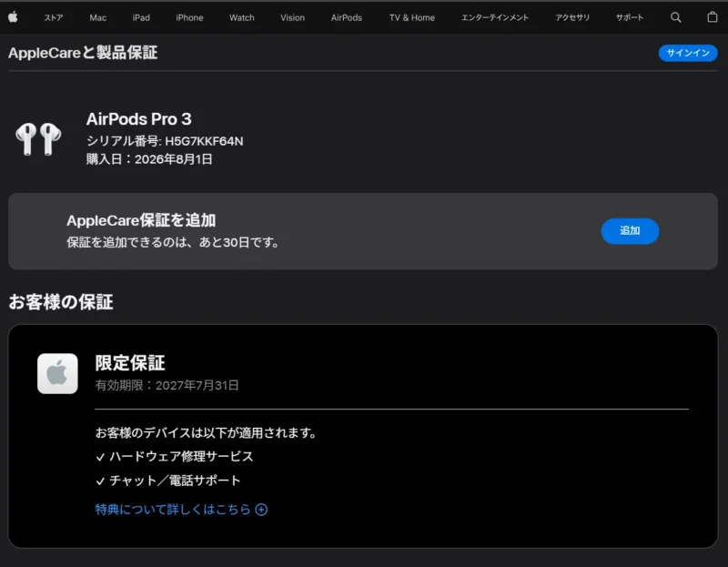Image resolution: width=728 pixels, height=567 pixels.
Task: Click the AirPods Pro 3 product image
Action: tap(38, 138)
